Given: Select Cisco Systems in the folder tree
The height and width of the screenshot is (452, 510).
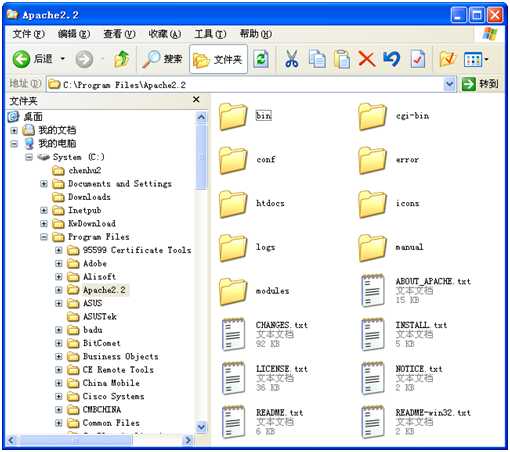Looking at the screenshot, I should click(113, 396).
